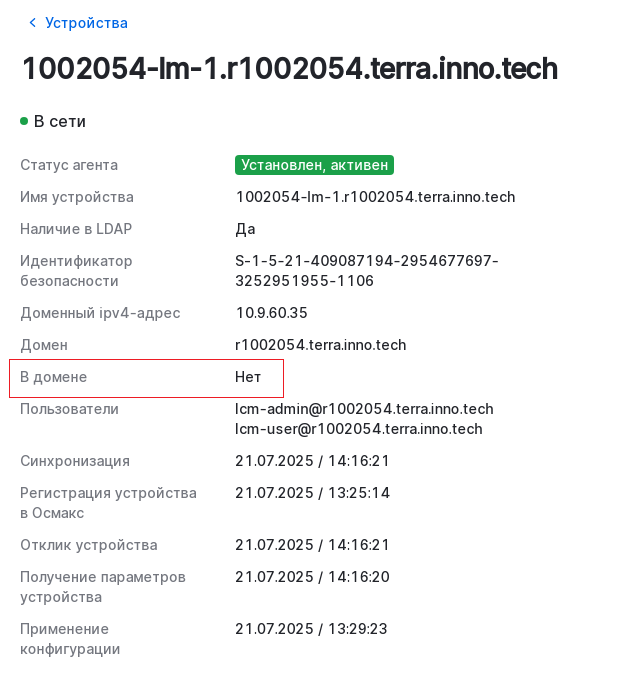Click the "В сети" status text
Viewport: 620px width, 677px height.
click(60, 121)
